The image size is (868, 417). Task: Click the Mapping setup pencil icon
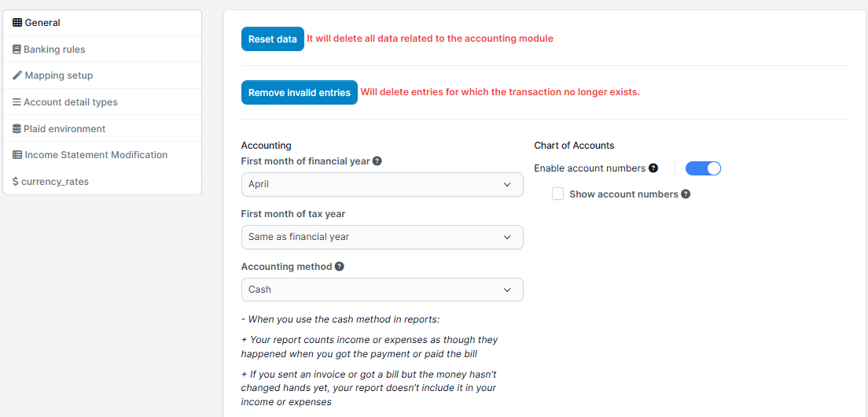point(17,76)
